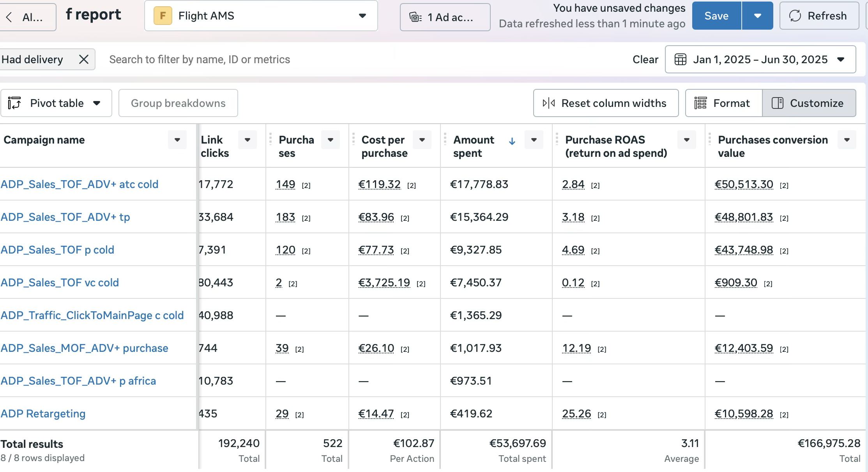Click conversion value €909.30
The width and height of the screenshot is (868, 472).
tap(736, 282)
